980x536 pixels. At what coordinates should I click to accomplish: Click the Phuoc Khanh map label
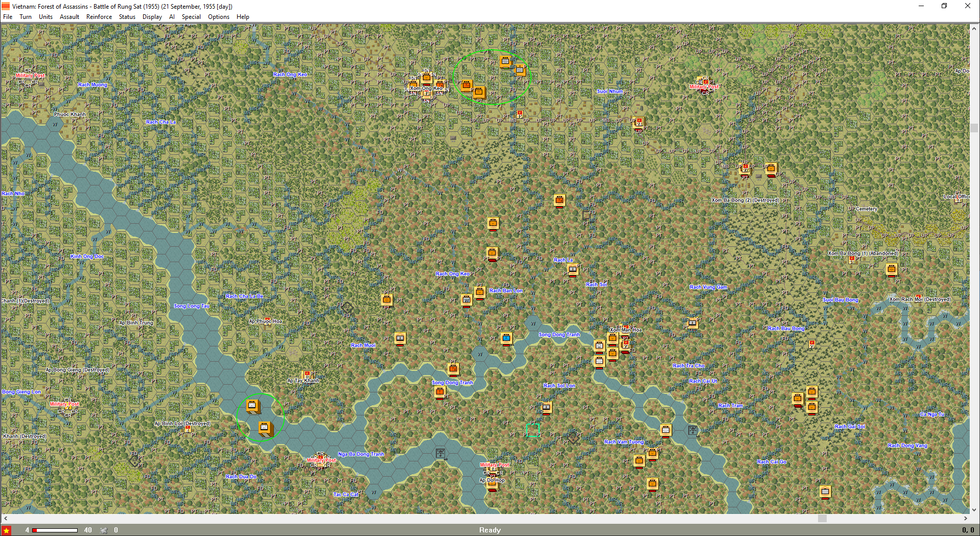coord(70,114)
